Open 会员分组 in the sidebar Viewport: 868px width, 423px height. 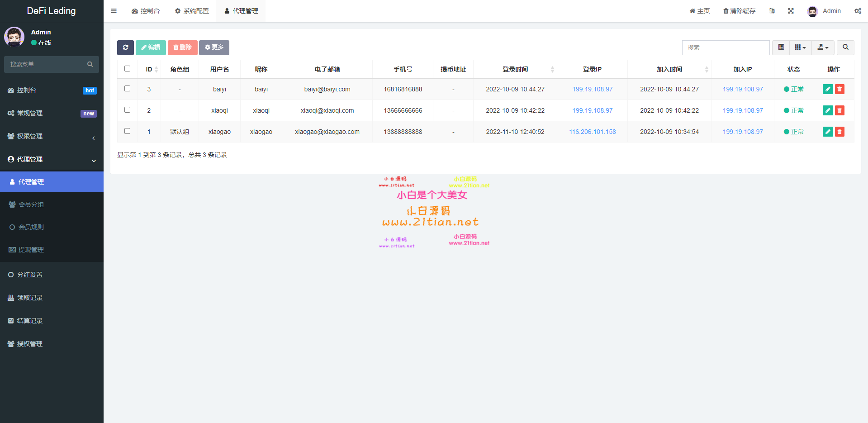click(x=31, y=204)
